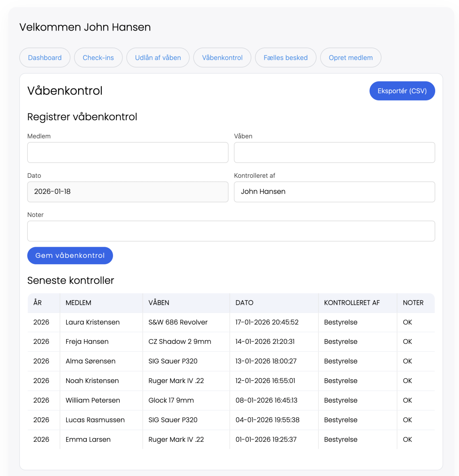Select the Laura Kristensen table row
459x476 pixels.
tap(231, 322)
